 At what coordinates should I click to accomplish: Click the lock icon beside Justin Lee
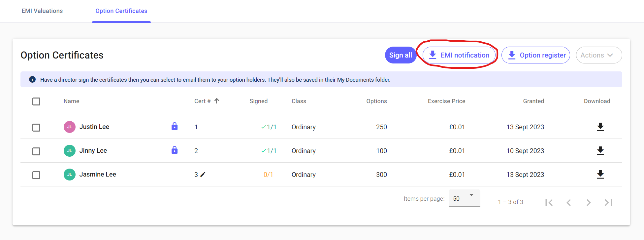tap(175, 126)
